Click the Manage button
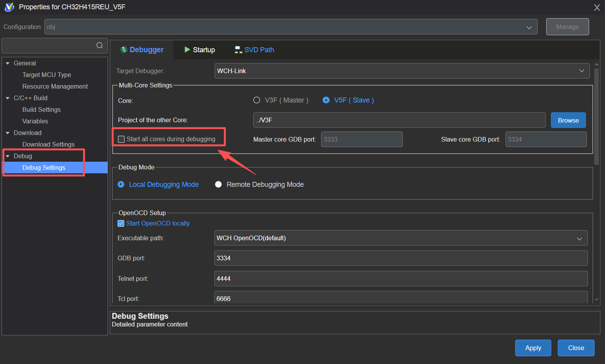605x364 pixels. click(567, 27)
